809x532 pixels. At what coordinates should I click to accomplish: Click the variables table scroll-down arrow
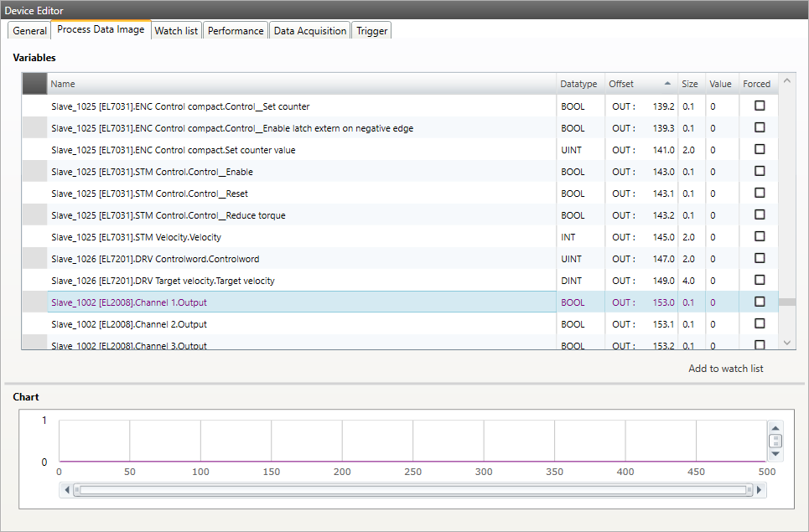(x=786, y=342)
